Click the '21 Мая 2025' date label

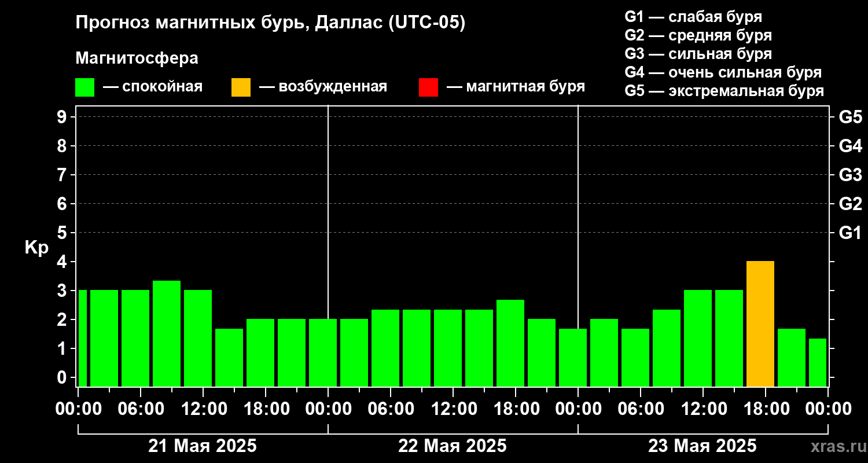203,446
